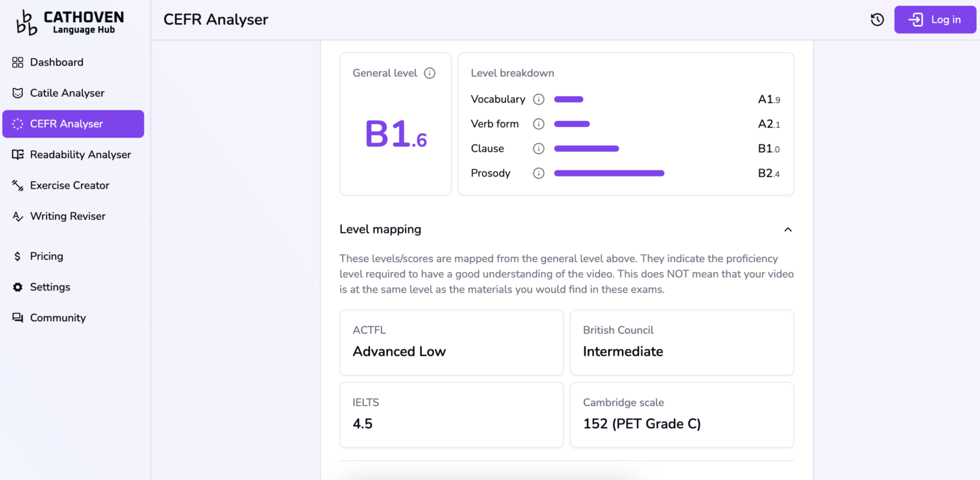Click the Log in button
Viewport: 980px width, 480px height.
pyautogui.click(x=935, y=19)
